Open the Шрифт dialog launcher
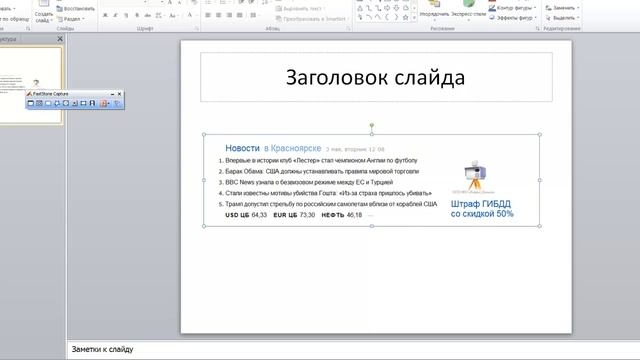This screenshot has height=360, width=640. [x=197, y=29]
